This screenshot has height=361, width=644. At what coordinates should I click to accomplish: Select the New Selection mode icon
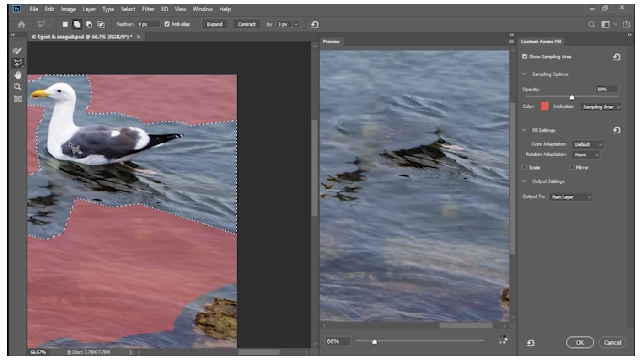pos(65,24)
